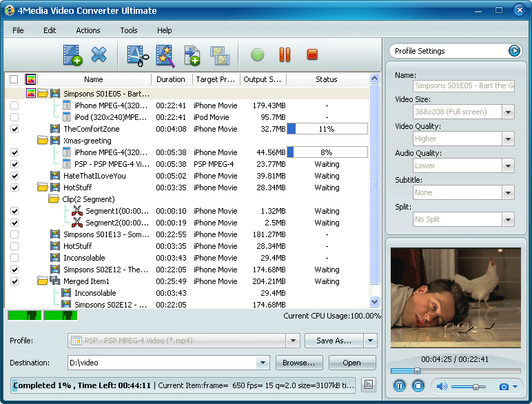The height and width of the screenshot is (404, 532).
Task: Click app logo in title bar
Action: click(x=9, y=10)
